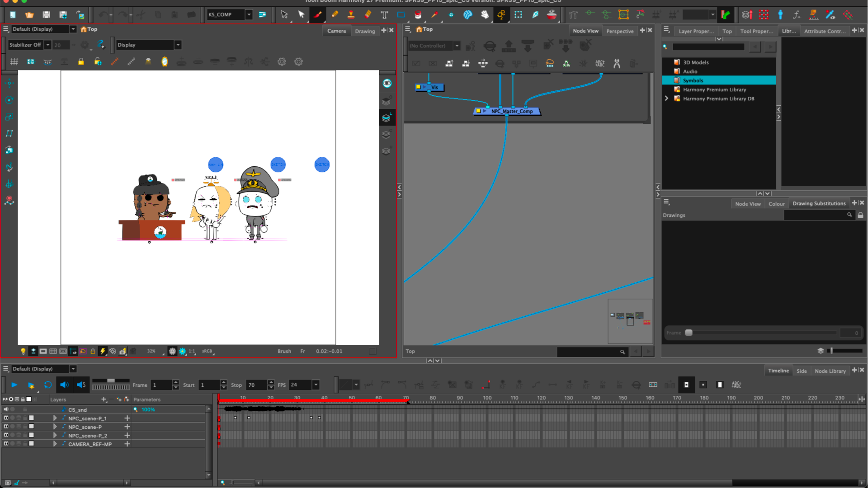
Task: Open the KS_COMP workspace dropdown
Action: click(249, 15)
